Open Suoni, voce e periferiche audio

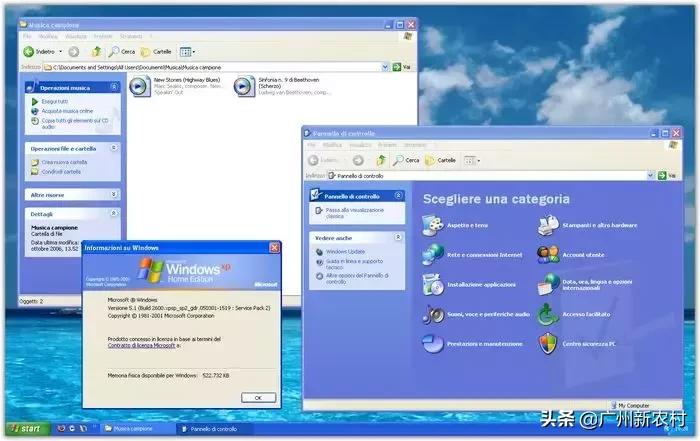[475, 315]
